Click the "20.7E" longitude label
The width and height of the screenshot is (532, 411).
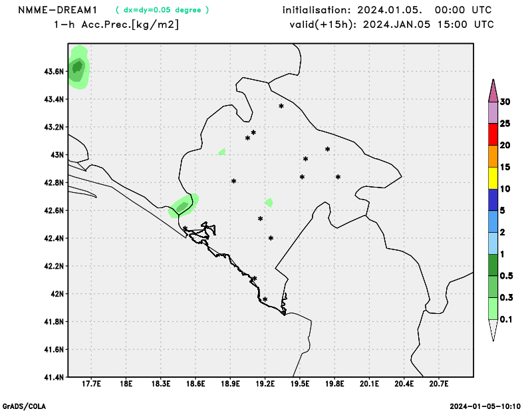[x=439, y=384]
